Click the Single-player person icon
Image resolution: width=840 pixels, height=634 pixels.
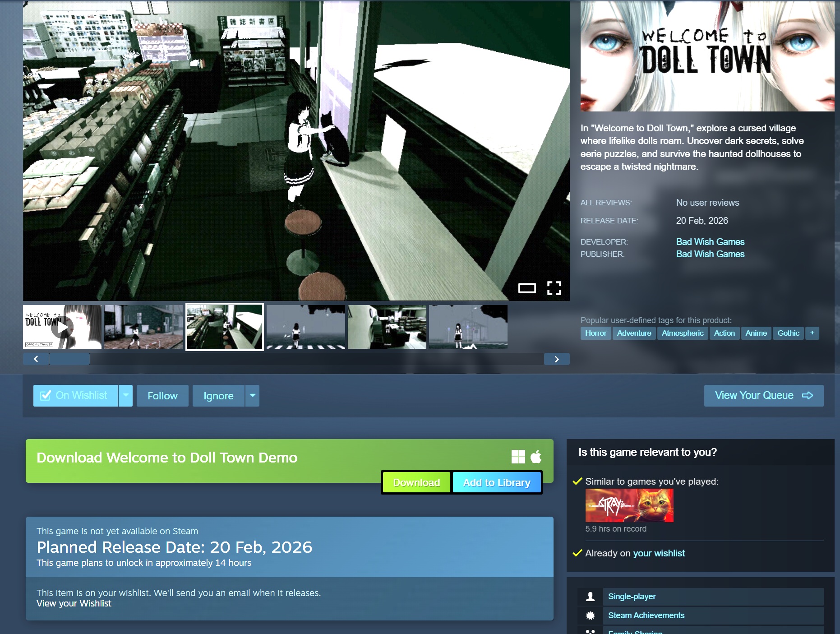click(x=590, y=597)
